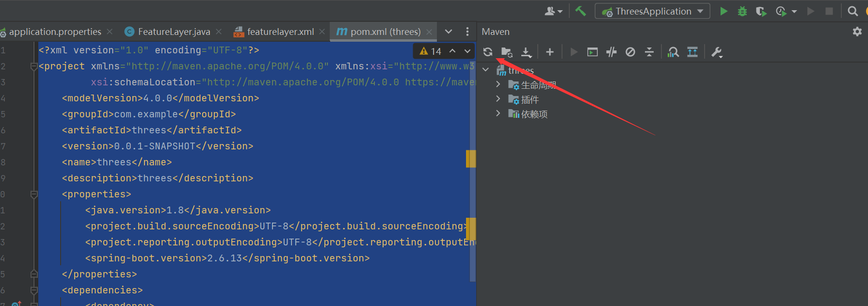
Task: Expand the 插件 node
Action: [x=498, y=99]
